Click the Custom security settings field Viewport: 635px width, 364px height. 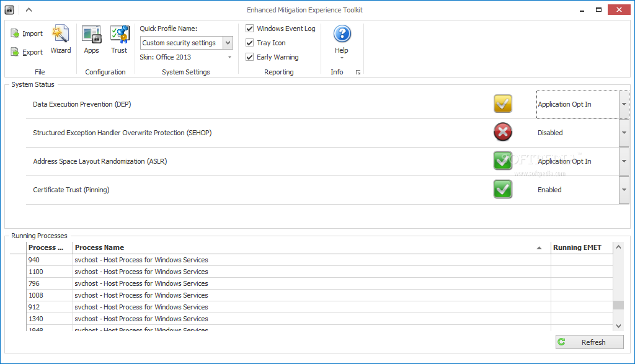pyautogui.click(x=182, y=43)
